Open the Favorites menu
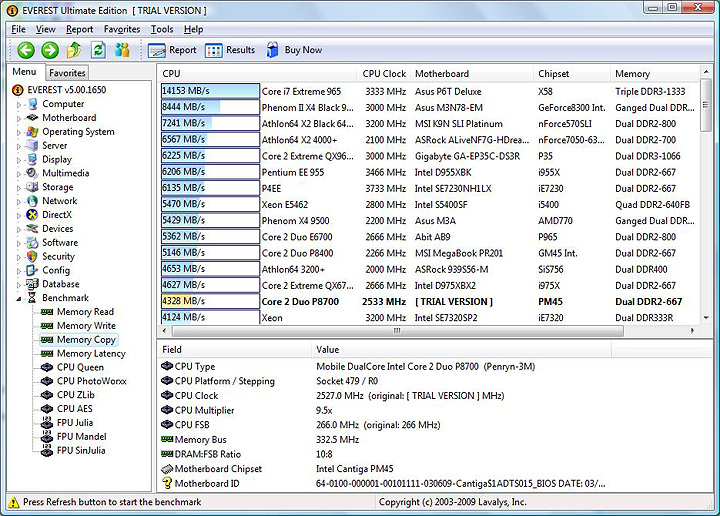The height and width of the screenshot is (516, 720). coord(122,29)
